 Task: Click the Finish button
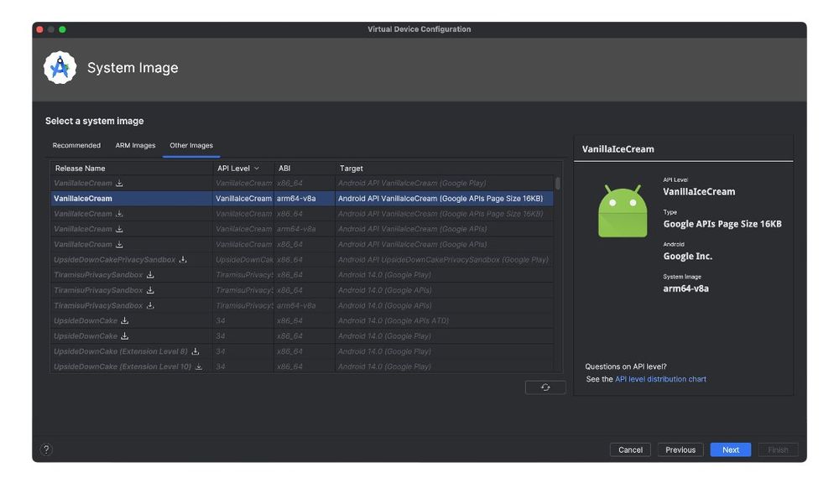(778, 450)
